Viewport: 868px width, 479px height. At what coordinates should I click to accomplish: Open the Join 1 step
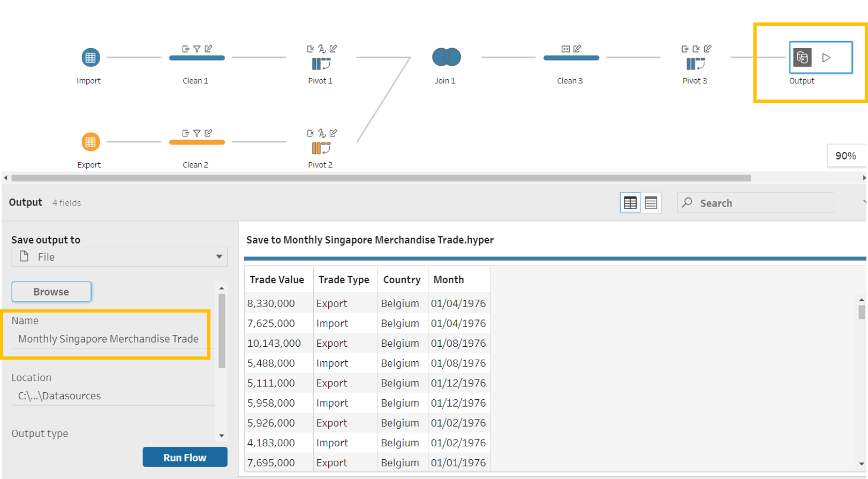point(446,57)
